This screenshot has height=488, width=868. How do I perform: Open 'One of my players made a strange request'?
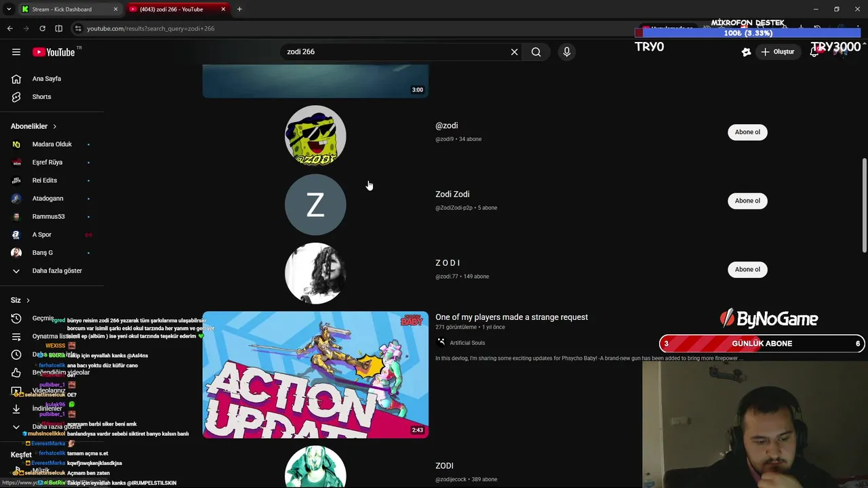511,317
